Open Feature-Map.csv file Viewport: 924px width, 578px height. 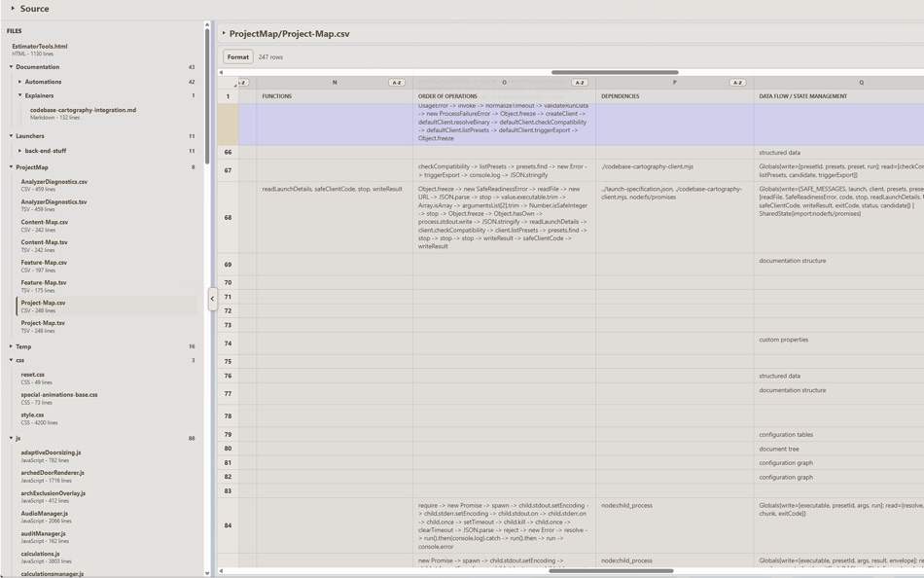(x=44, y=266)
